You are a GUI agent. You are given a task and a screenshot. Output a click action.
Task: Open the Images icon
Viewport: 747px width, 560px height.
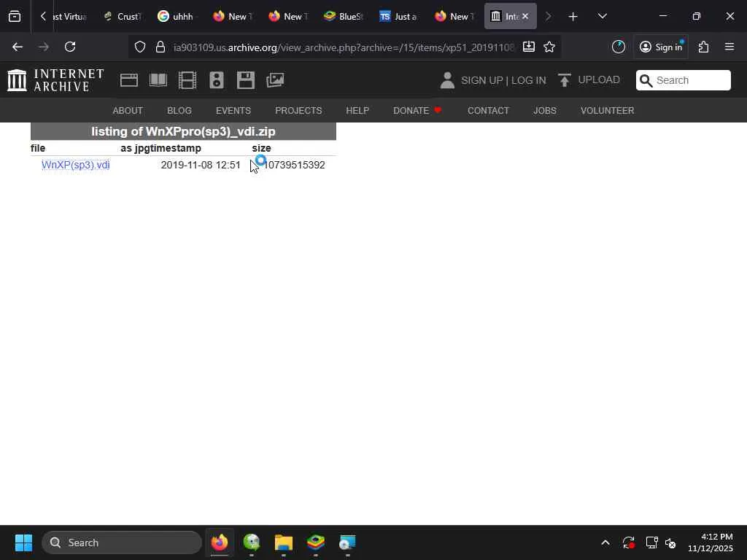275,80
